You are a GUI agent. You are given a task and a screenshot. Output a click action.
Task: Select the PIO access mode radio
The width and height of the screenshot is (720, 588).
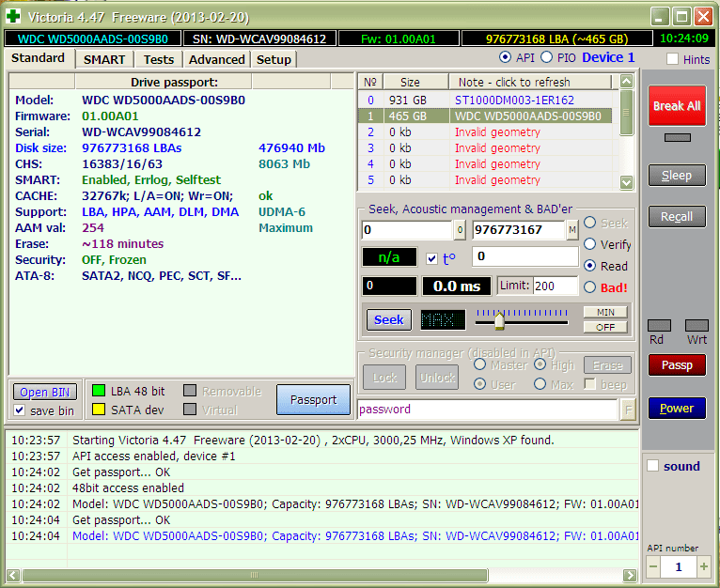pos(546,57)
